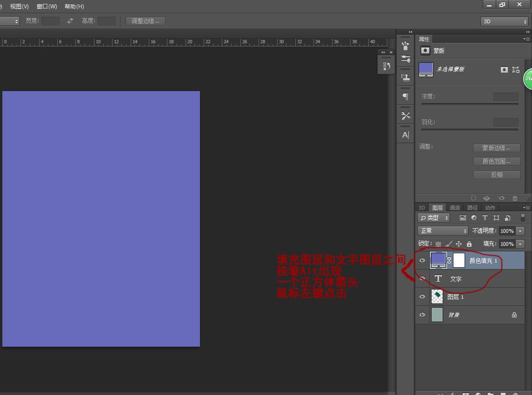Click the lock all icon in layers panel
The image size is (532, 395).
[469, 244]
